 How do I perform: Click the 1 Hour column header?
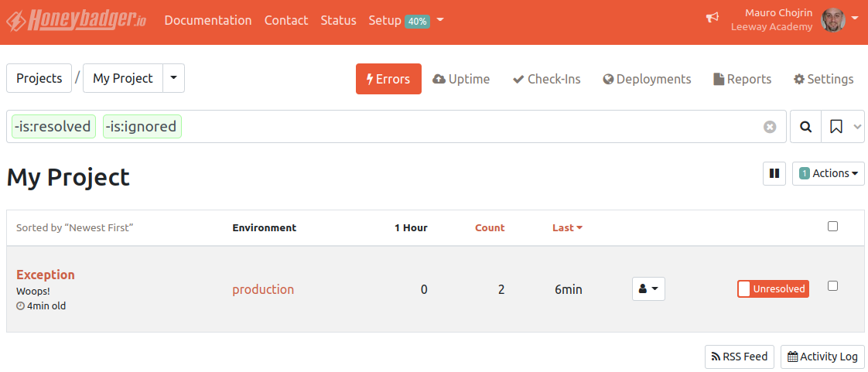411,227
